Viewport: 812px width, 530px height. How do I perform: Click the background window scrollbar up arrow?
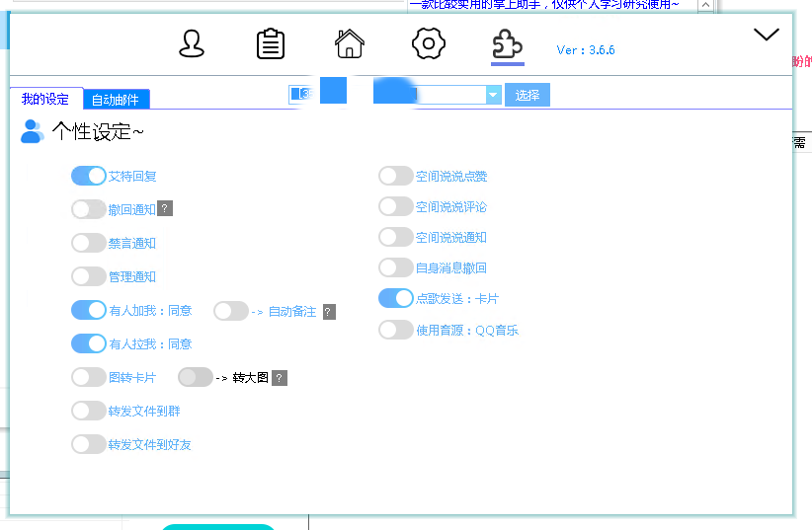coord(705,5)
